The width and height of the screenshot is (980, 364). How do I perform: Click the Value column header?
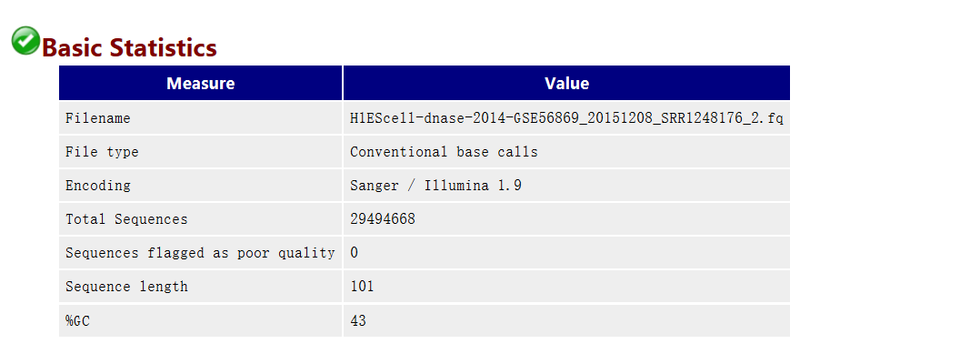pyautogui.click(x=567, y=83)
